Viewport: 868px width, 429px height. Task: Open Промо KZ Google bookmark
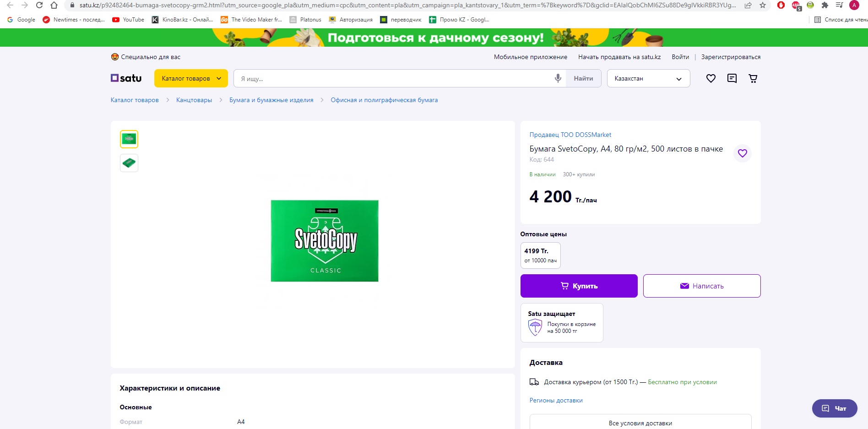[459, 20]
